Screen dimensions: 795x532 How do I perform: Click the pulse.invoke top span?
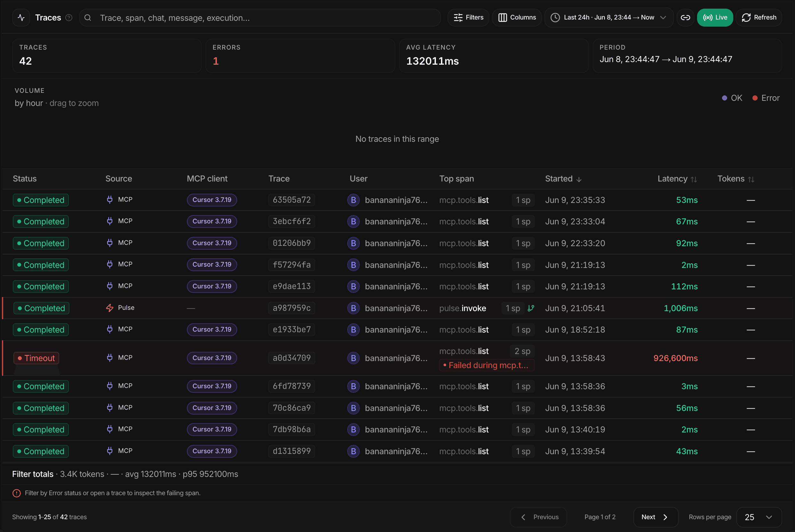[462, 308]
